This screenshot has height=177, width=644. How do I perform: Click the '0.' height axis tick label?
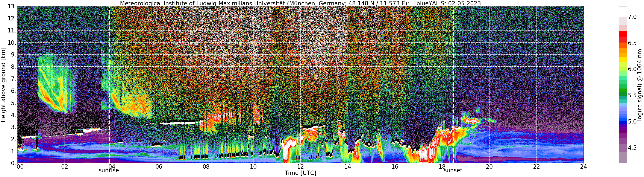pyautogui.click(x=14, y=163)
